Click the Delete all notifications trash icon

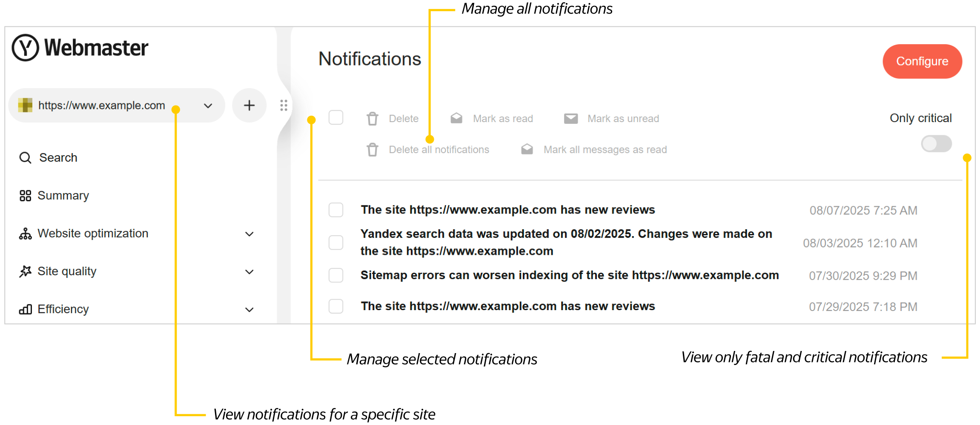click(373, 150)
